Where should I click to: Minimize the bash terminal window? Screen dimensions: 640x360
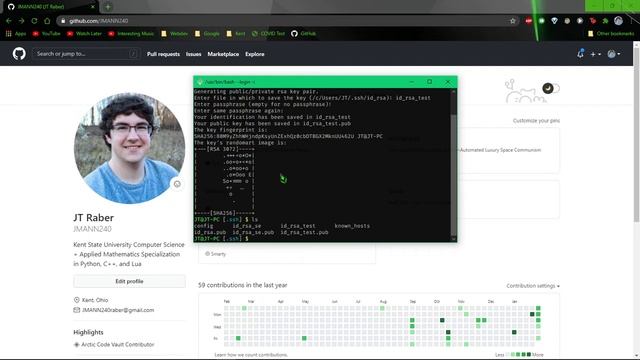click(x=411, y=82)
